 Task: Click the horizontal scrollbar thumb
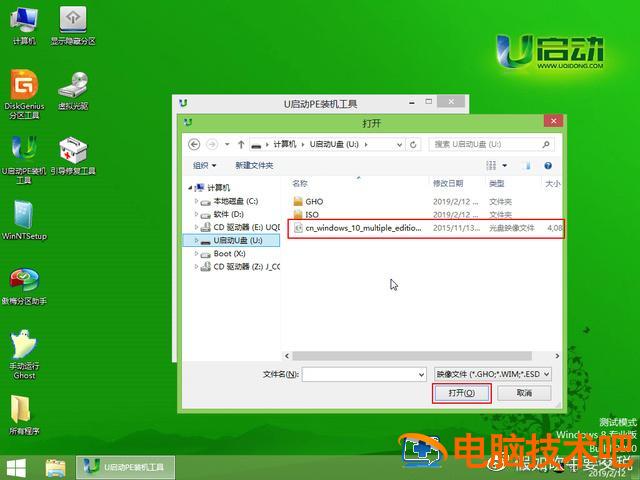412,356
